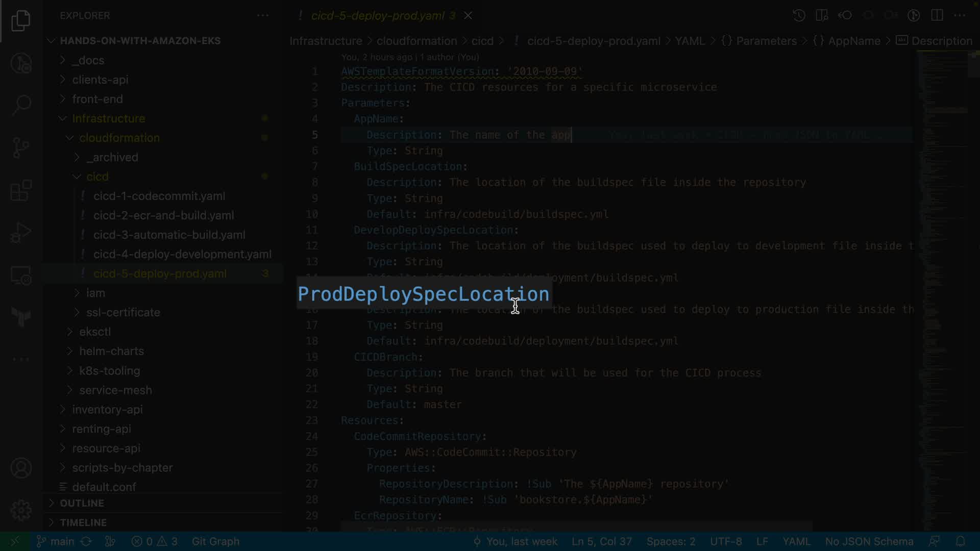This screenshot has height=551, width=980.
Task: Expand the TIMELINE section
Action: [x=83, y=522]
